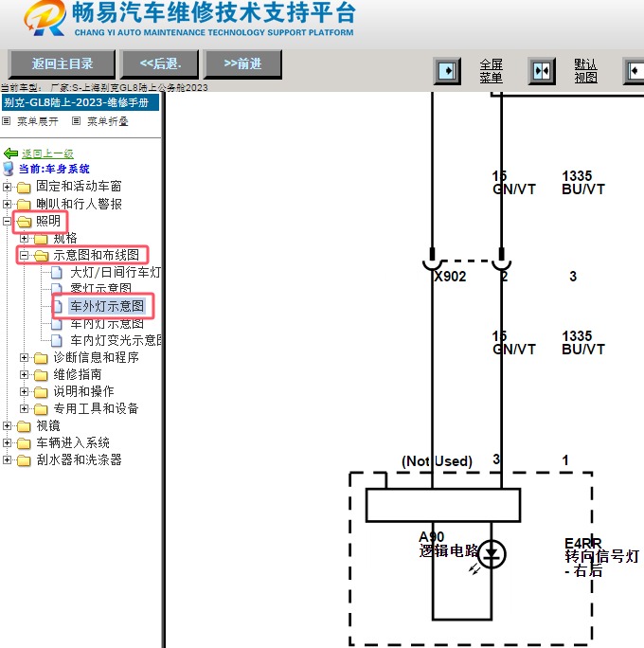This screenshot has width=644, height=648.
Task: Expand the 诊断信息和程序 node
Action: 24,358
